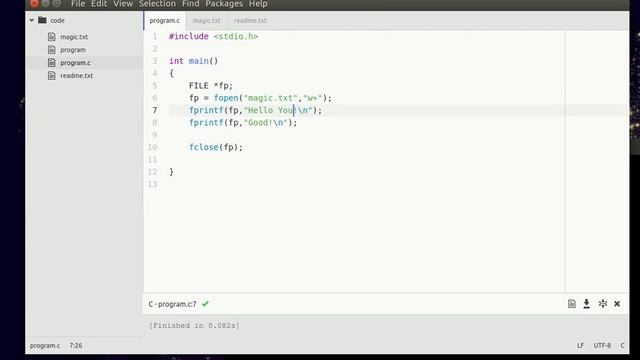Screen dimensions: 640x360
Task: Open the Packages menu
Action: click(x=224, y=4)
